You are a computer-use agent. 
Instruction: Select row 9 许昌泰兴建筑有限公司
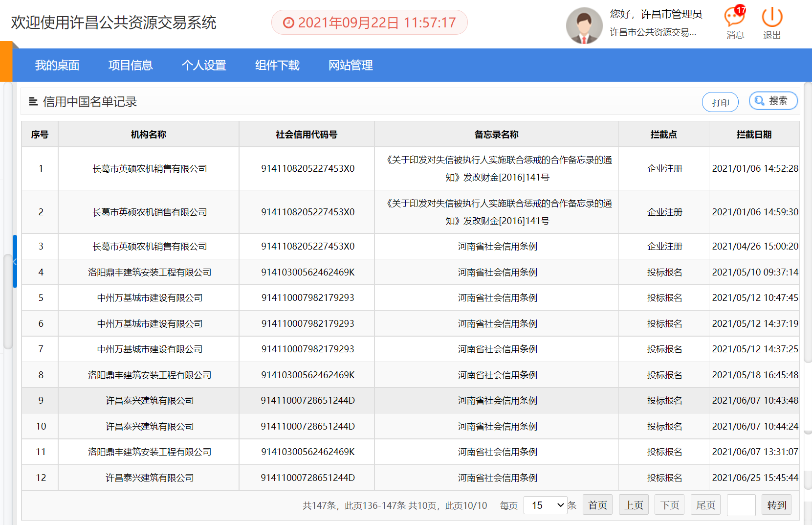150,400
